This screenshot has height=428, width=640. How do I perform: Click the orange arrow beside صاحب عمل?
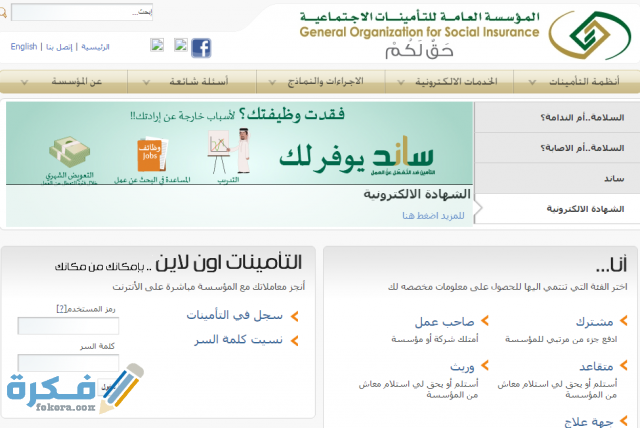[484, 321]
